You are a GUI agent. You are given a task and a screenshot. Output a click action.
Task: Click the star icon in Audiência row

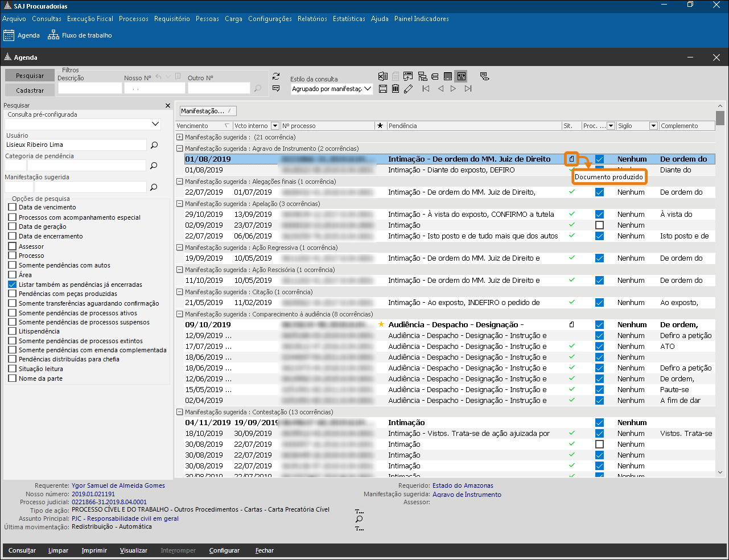[381, 324]
